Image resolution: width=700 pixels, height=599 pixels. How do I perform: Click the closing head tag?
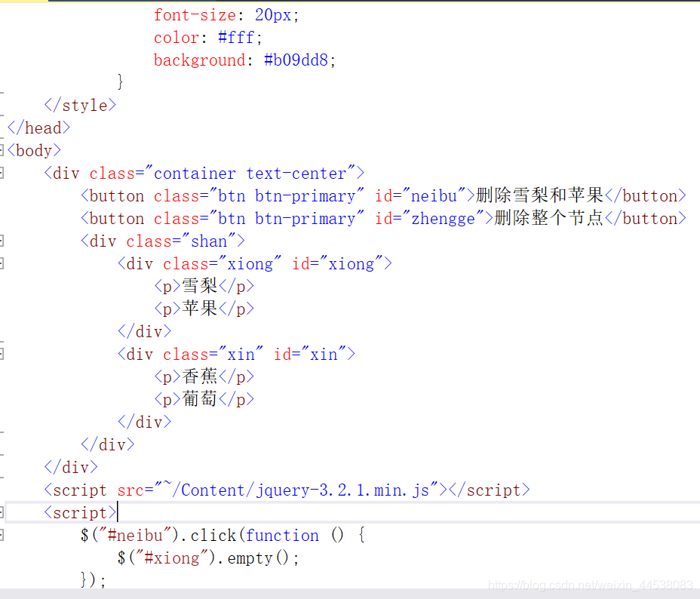click(38, 128)
